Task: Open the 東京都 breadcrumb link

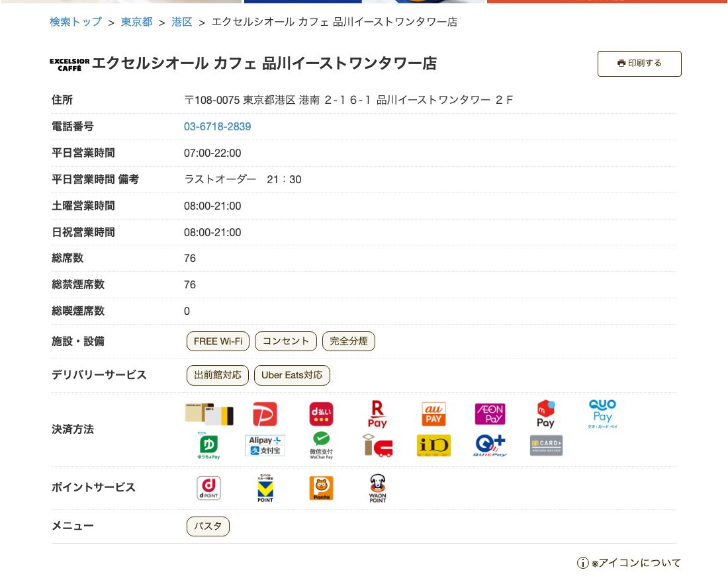Action: pos(136,22)
